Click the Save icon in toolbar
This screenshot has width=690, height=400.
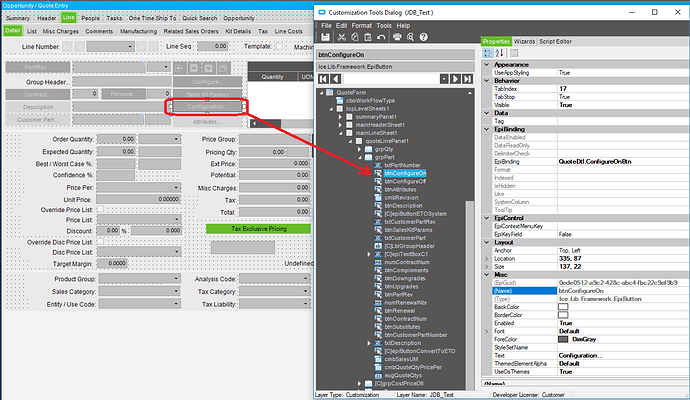(x=325, y=37)
